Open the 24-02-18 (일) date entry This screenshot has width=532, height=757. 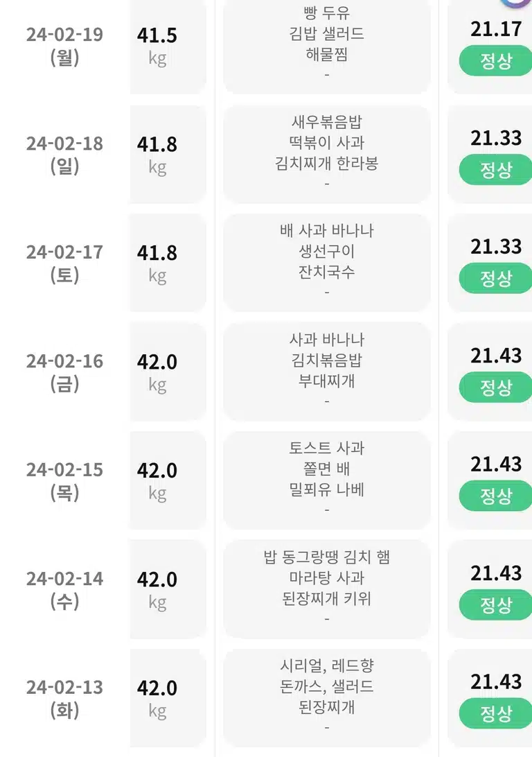point(64,155)
